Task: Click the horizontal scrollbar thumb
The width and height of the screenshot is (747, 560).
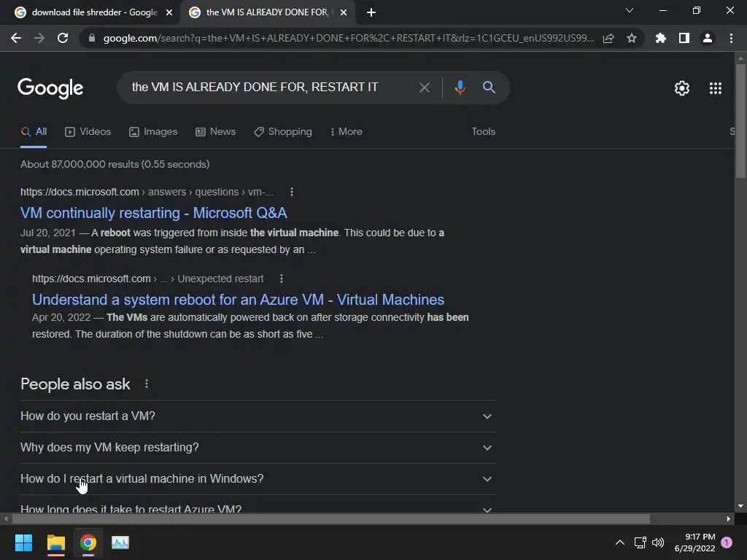Action: (x=330, y=518)
